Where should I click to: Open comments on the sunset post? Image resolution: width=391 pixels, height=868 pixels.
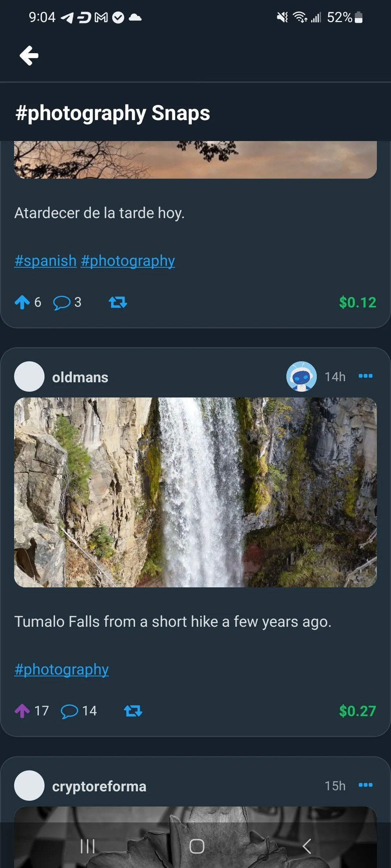(x=62, y=302)
